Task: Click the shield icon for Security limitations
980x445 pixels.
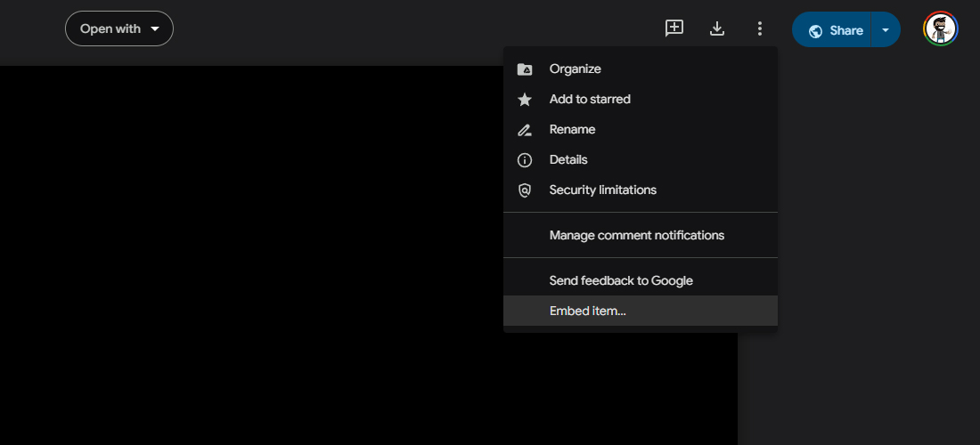Action: coord(525,190)
